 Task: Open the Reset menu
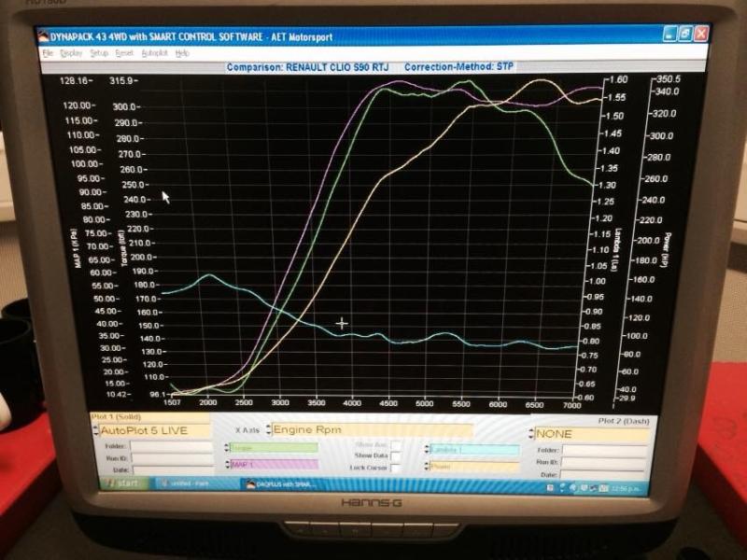coord(124,53)
